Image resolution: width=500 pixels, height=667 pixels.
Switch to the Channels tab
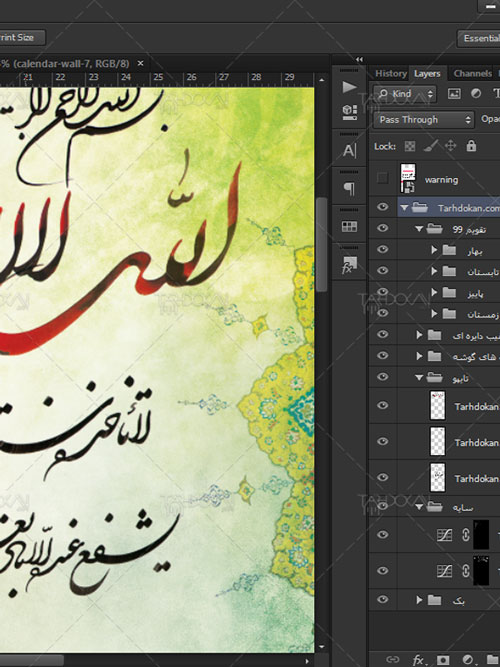pyautogui.click(x=472, y=74)
